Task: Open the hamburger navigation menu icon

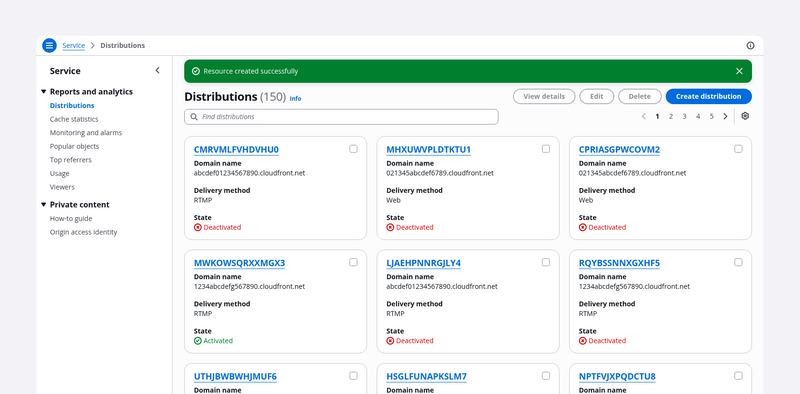Action: [x=49, y=45]
